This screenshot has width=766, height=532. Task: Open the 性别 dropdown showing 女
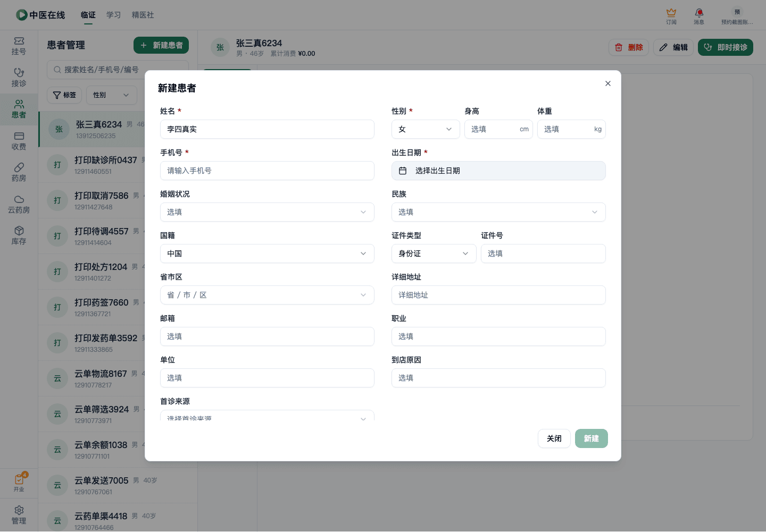[426, 129]
